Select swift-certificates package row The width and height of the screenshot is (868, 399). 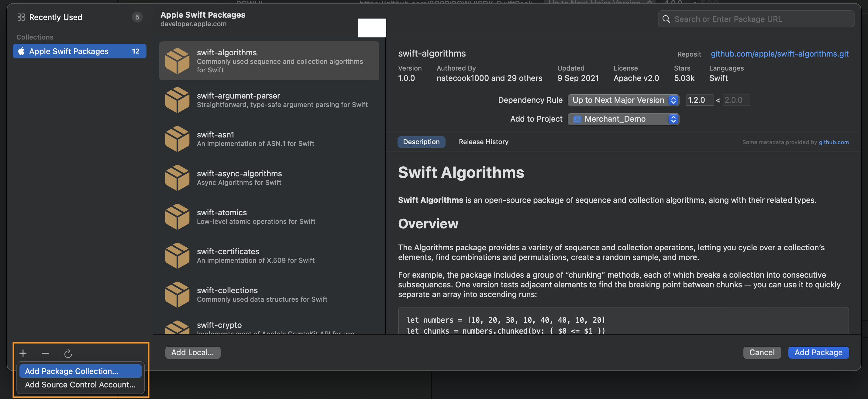click(x=269, y=256)
